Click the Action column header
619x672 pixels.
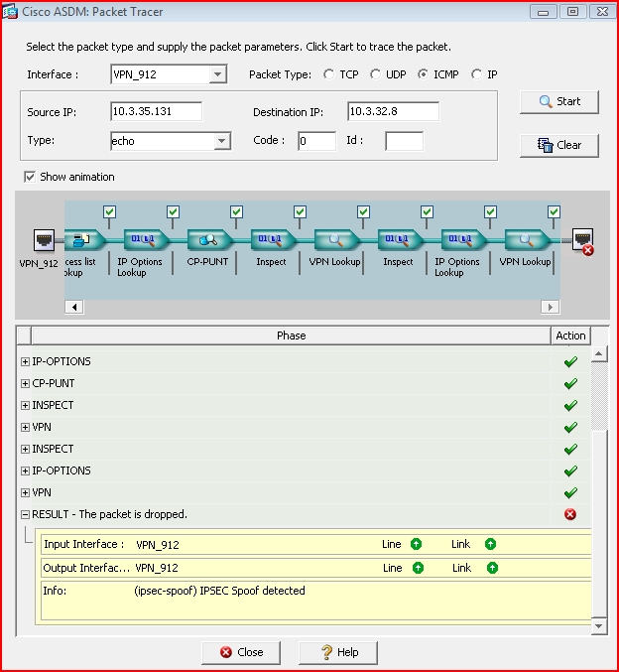click(x=570, y=336)
